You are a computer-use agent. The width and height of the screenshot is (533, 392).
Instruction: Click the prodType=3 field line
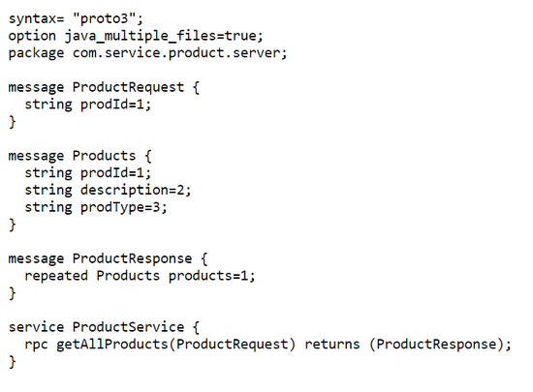[96, 207]
